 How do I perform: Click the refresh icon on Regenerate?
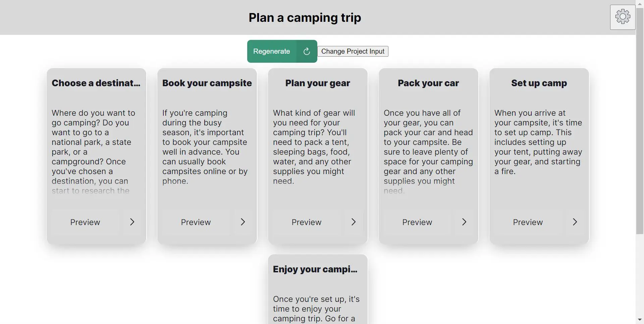307,51
